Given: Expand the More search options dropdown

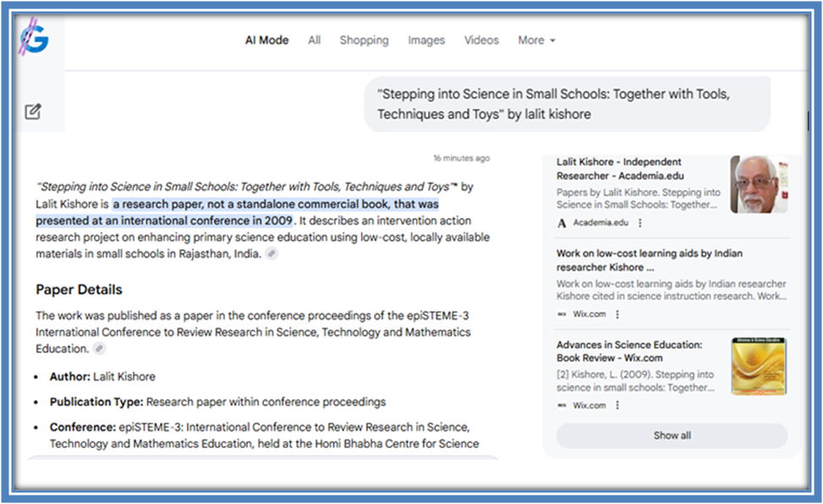Looking at the screenshot, I should [536, 40].
